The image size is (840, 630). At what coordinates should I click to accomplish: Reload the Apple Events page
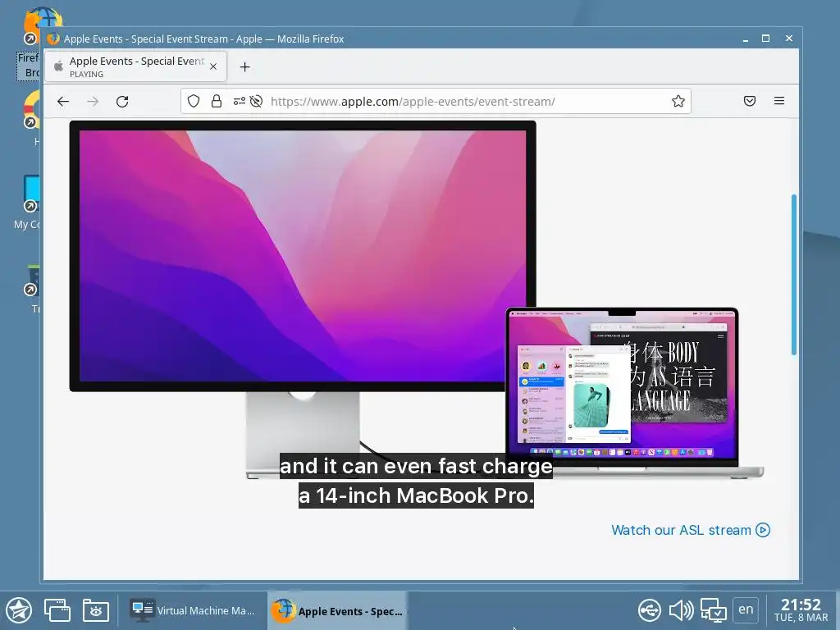122,101
